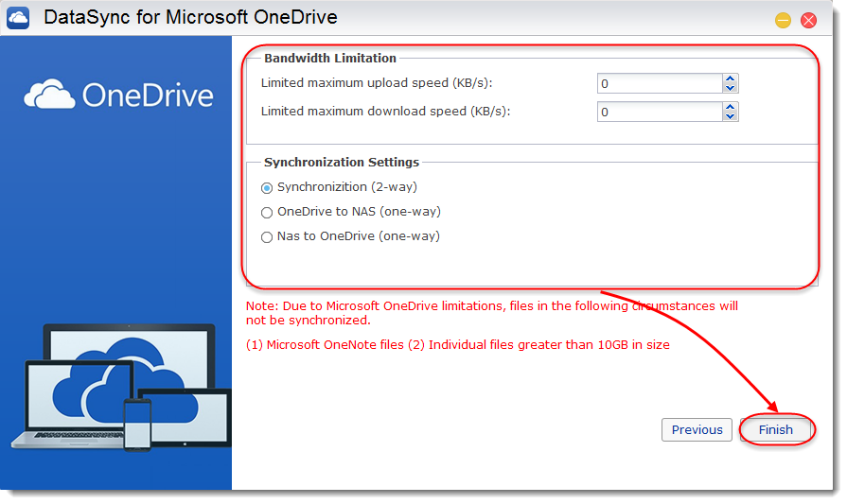Click the download speed label text
Viewport: 847px width, 504px height.
[x=386, y=112]
